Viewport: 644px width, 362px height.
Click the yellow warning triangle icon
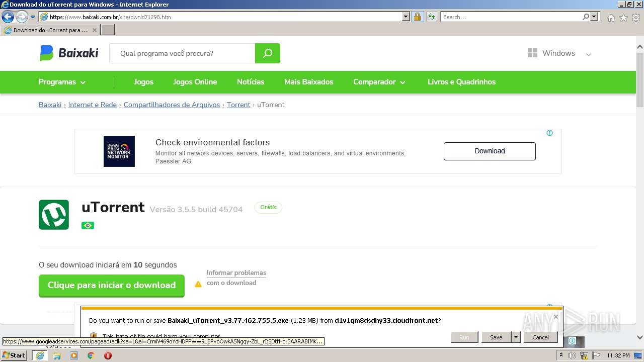pyautogui.click(x=198, y=284)
